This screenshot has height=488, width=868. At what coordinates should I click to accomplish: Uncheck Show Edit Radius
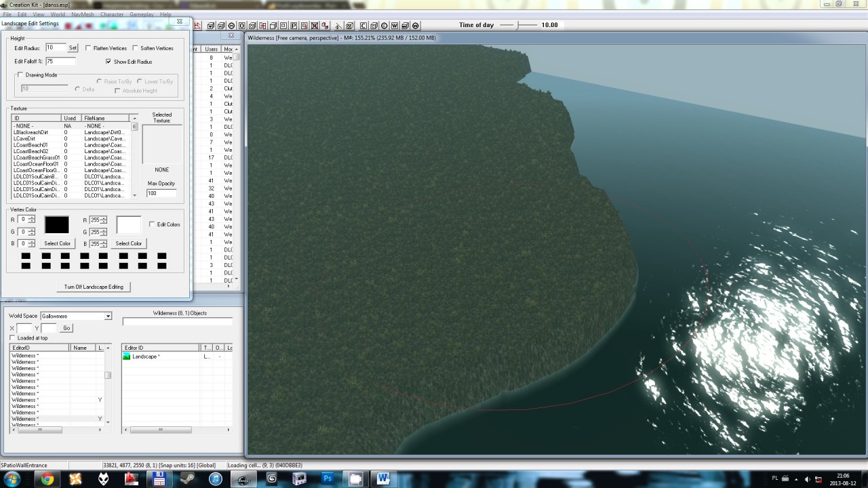(x=108, y=62)
